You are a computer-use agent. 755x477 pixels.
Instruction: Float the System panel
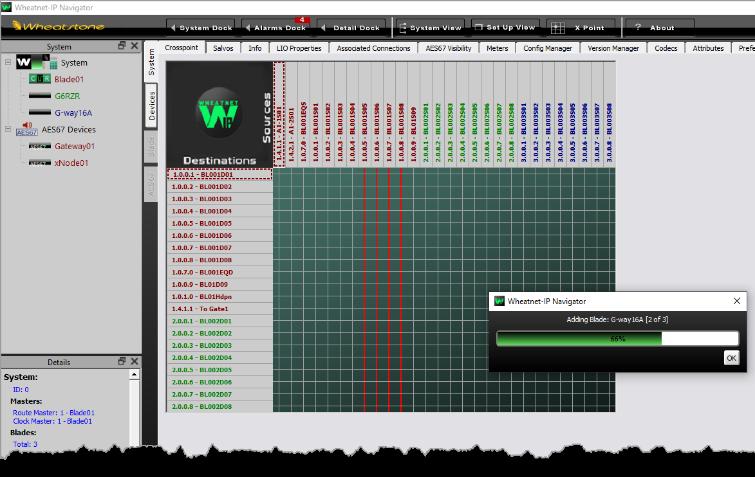click(x=122, y=46)
